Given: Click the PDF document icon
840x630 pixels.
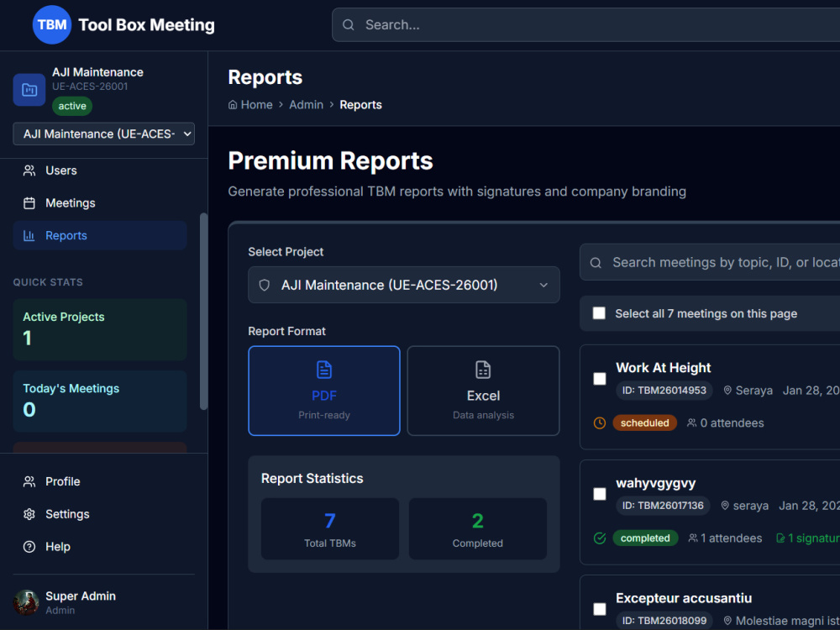Looking at the screenshot, I should pyautogui.click(x=324, y=370).
